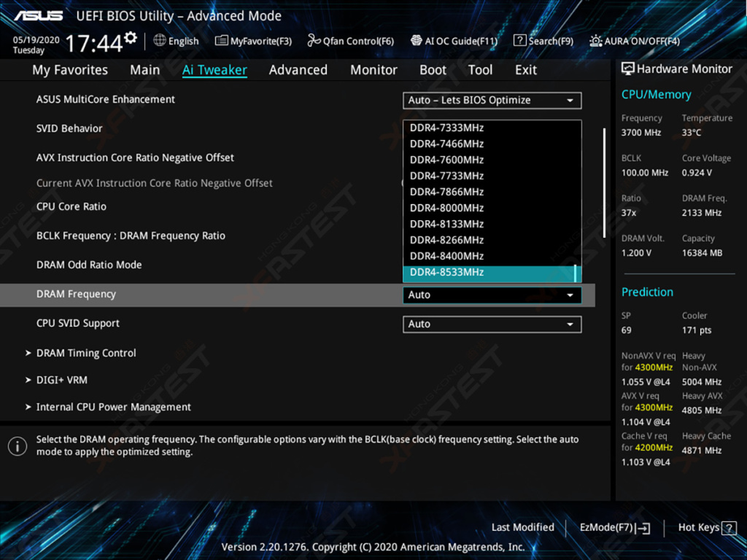747x560 pixels.
Task: Expand Internal CPU Power Management
Action: [x=113, y=407]
